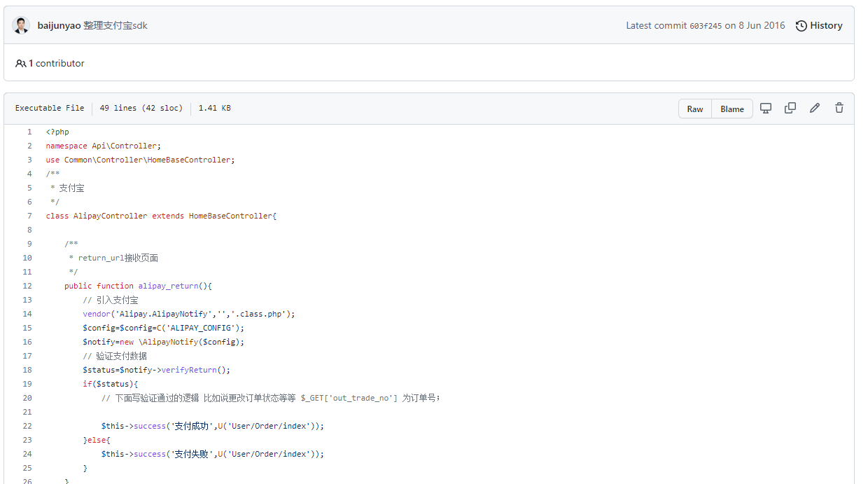The width and height of the screenshot is (868, 484).
Task: Open the History clock icon
Action: click(801, 25)
